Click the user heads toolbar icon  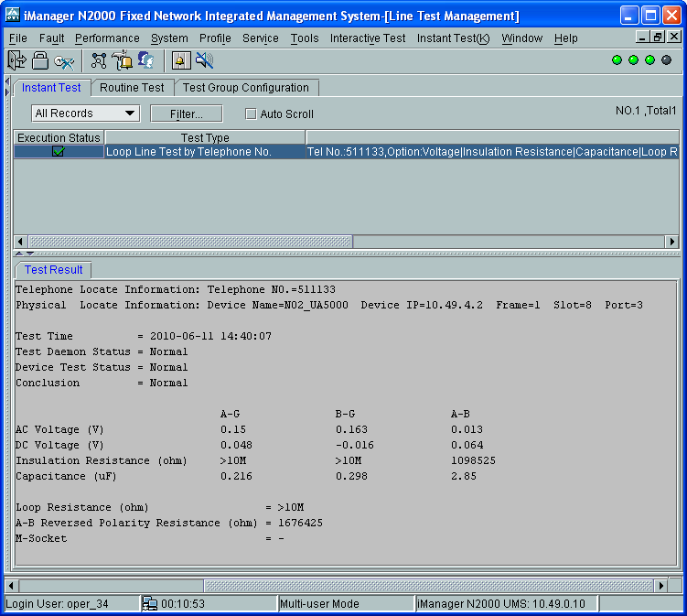(x=145, y=60)
